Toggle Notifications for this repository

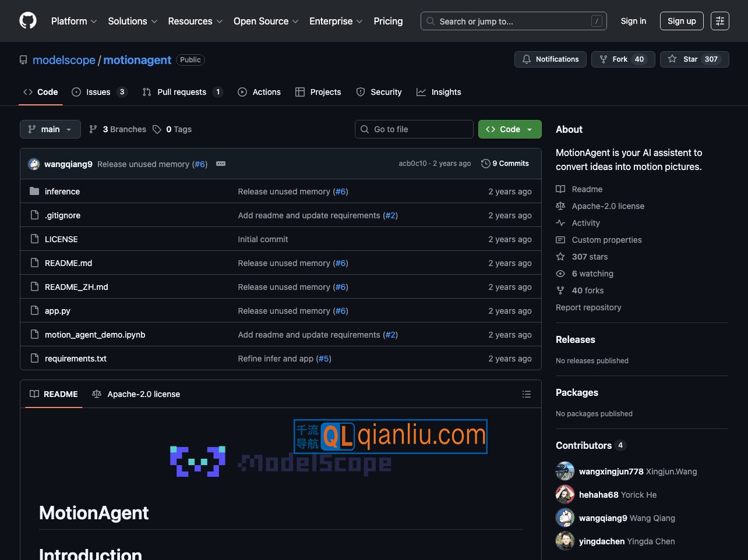(x=551, y=59)
